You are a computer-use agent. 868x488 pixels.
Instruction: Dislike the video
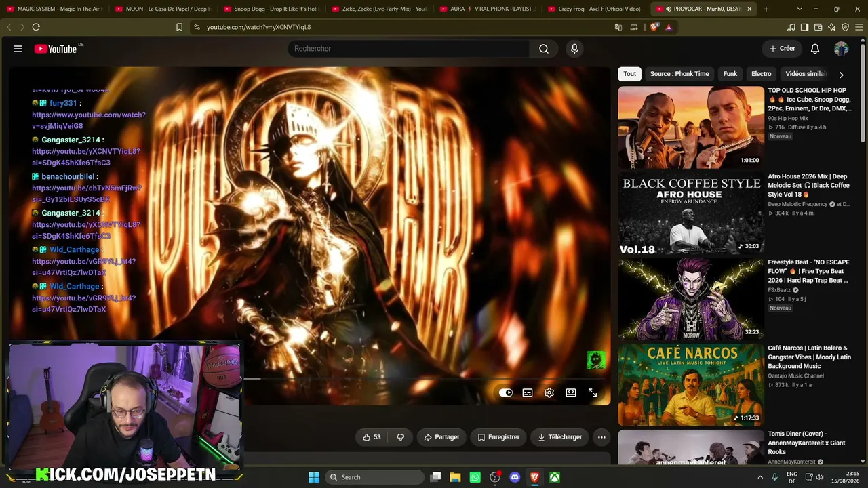point(400,437)
